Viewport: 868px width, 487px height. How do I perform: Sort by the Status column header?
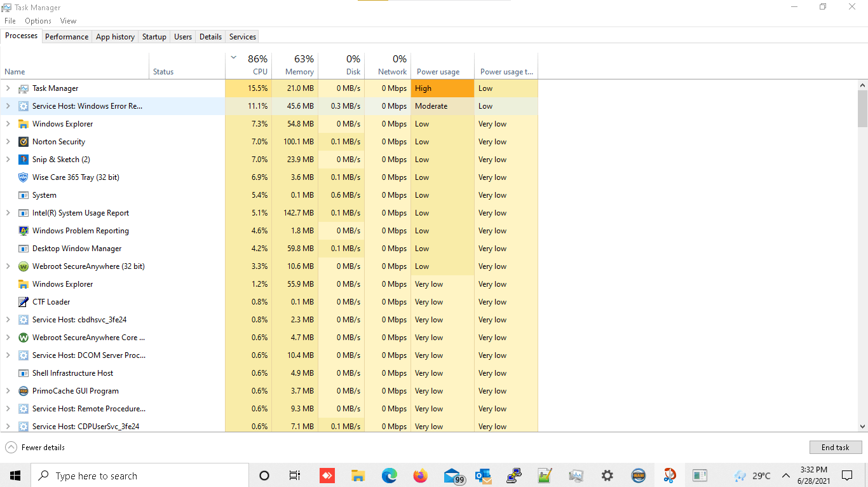pos(187,65)
